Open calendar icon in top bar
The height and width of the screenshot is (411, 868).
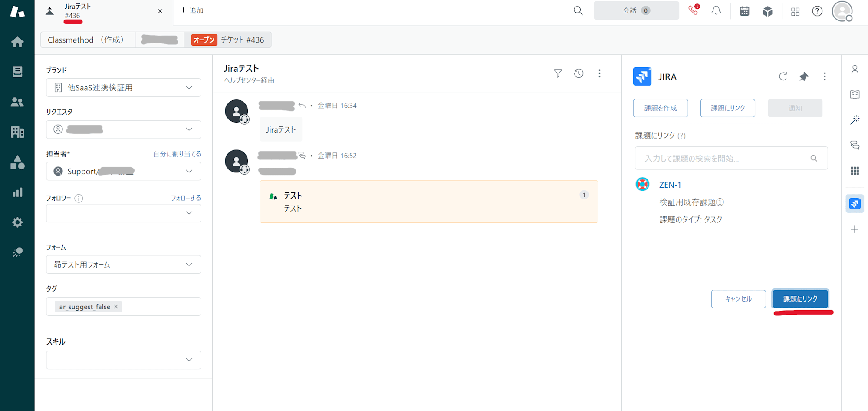pos(744,11)
